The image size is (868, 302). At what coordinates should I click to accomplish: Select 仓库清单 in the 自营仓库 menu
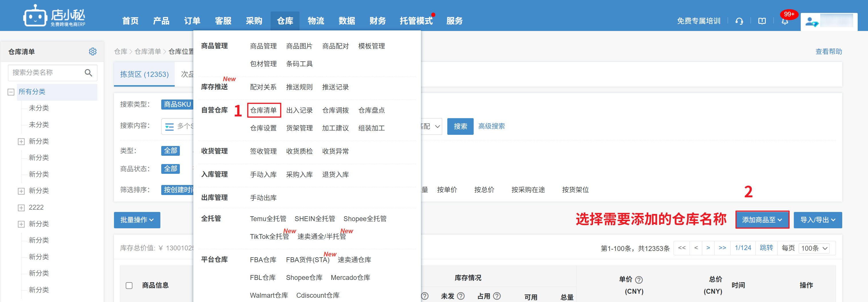263,110
